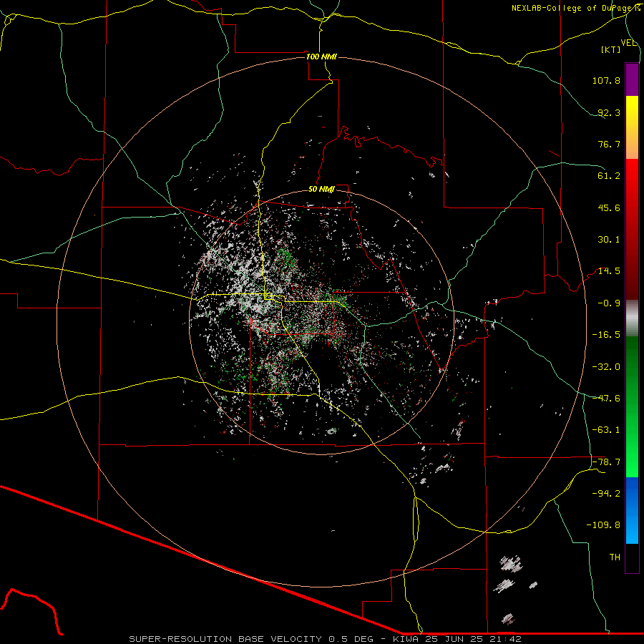Click the [KT] units label

(611, 49)
